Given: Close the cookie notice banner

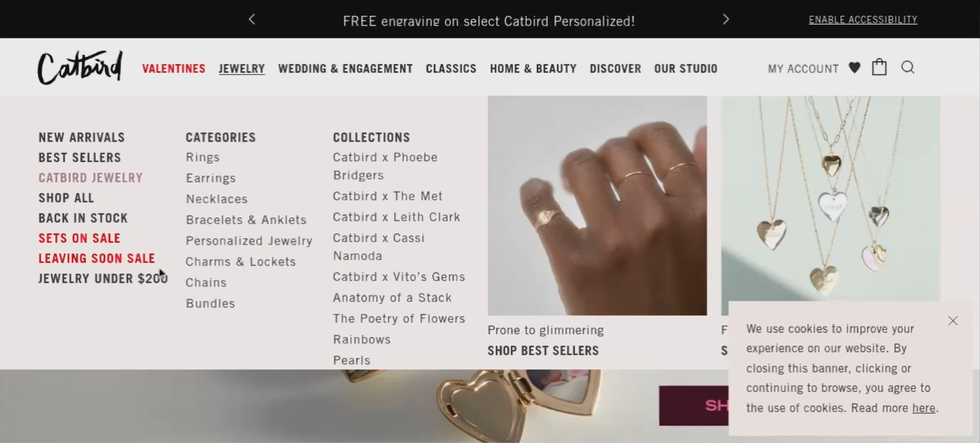Looking at the screenshot, I should (x=953, y=321).
